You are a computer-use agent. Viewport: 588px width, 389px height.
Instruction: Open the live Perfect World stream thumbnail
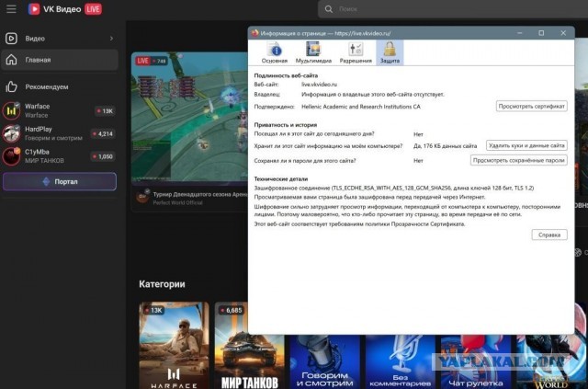coord(189,119)
